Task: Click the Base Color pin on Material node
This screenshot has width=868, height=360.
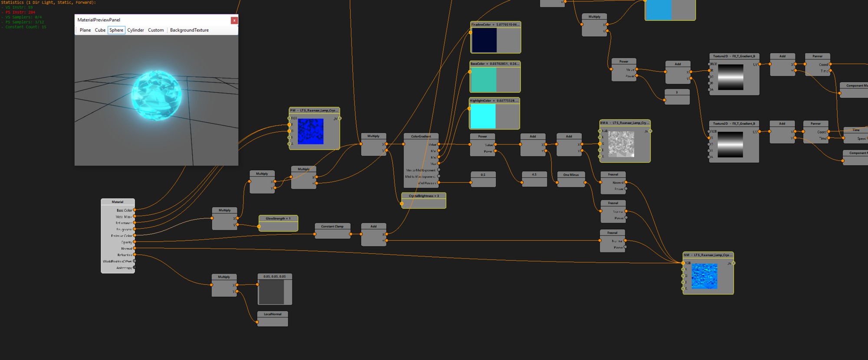Action: [x=135, y=210]
